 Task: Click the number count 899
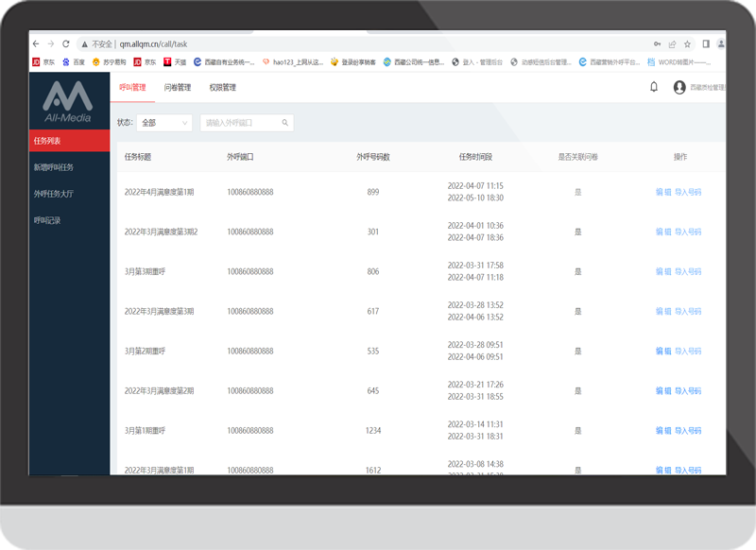pyautogui.click(x=373, y=192)
